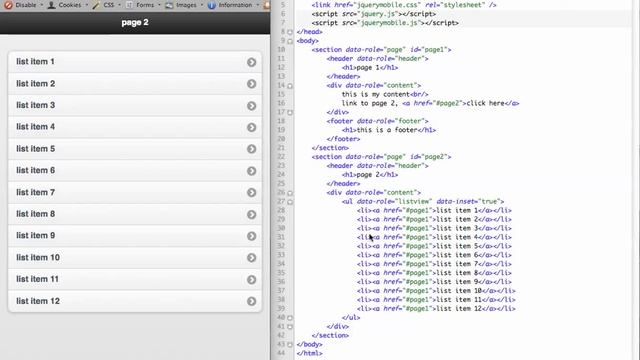Click the arrow icon on list item 1

click(x=251, y=62)
